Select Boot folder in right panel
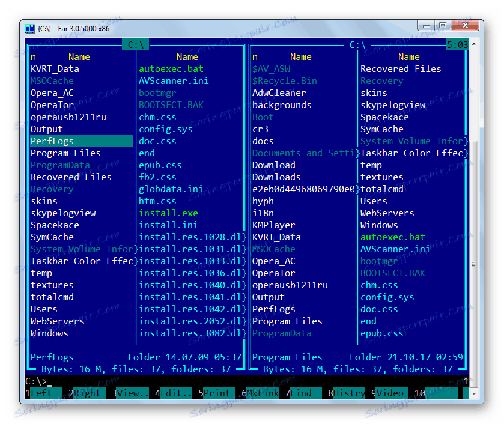Image resolution: width=504 pixels, height=424 pixels. (263, 117)
